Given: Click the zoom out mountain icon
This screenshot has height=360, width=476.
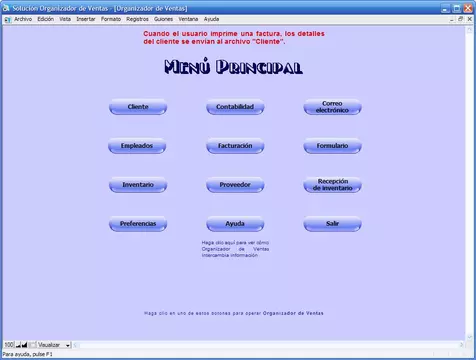Looking at the screenshot, I should click(x=18, y=345).
